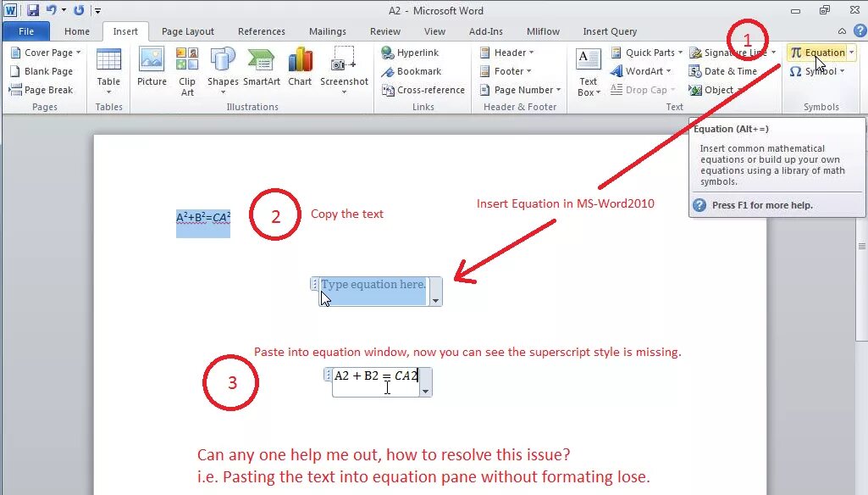Open the File tab
The width and height of the screenshot is (868, 495).
(x=26, y=31)
